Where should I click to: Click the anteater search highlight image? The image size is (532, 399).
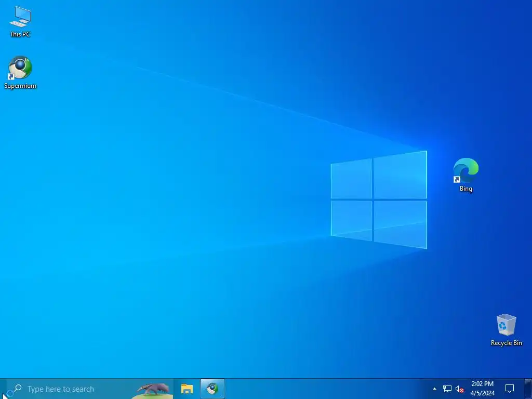pos(152,390)
